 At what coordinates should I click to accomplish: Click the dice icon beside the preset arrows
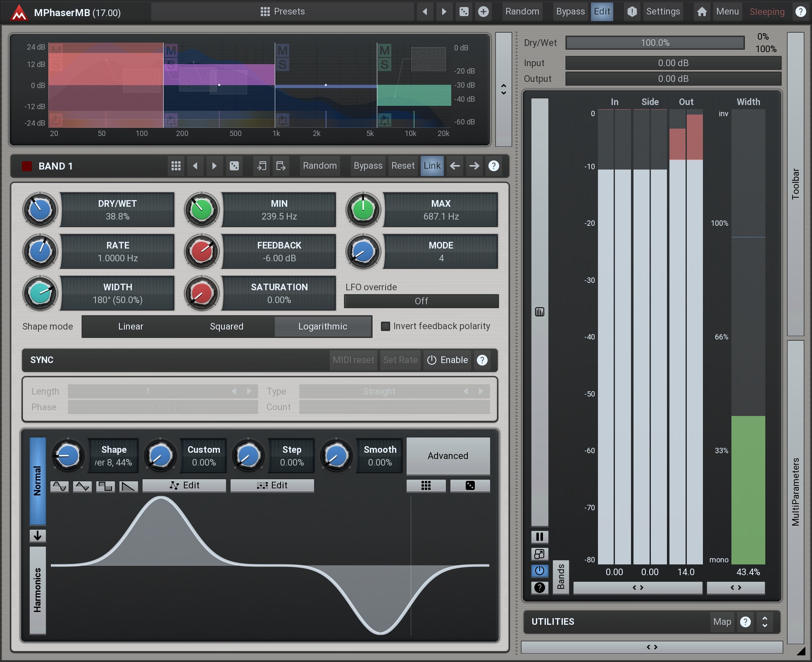(x=464, y=12)
